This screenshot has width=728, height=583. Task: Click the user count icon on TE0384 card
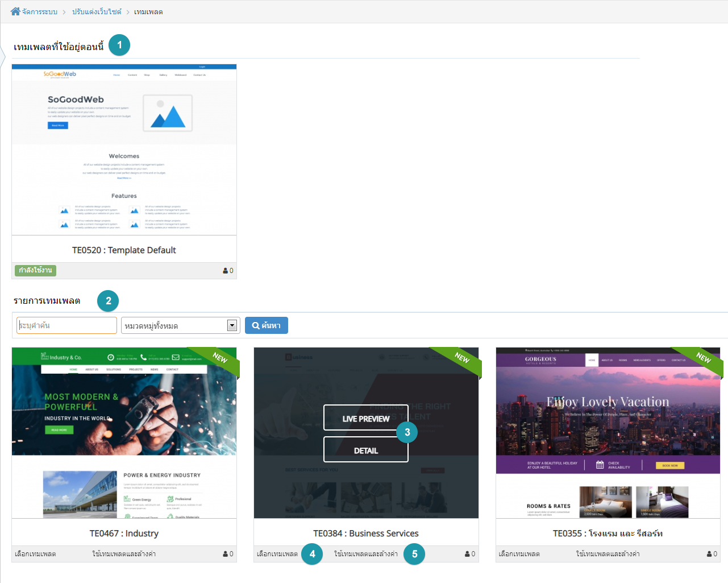pyautogui.click(x=467, y=554)
